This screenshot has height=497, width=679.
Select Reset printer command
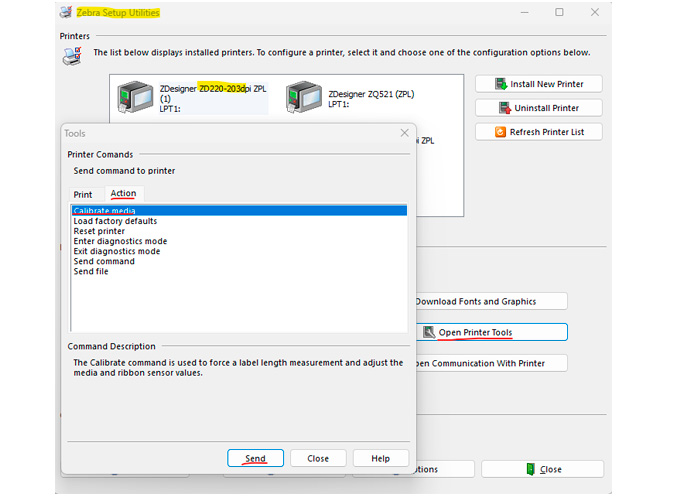(239, 231)
